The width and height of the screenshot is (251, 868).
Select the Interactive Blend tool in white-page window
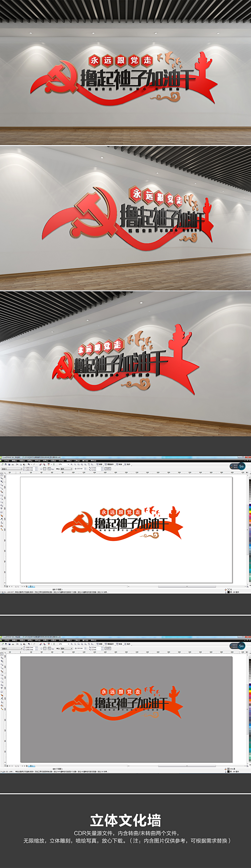(2, 515)
